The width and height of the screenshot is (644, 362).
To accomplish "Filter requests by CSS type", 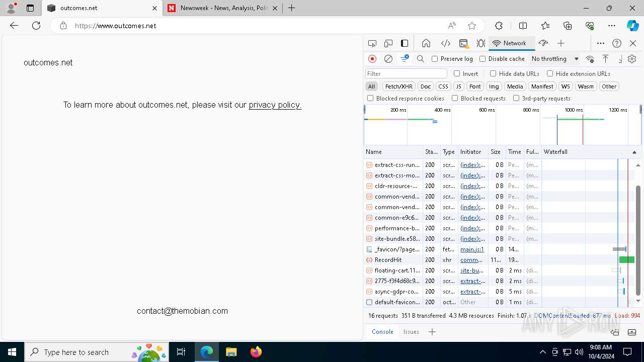I will click(x=443, y=86).
